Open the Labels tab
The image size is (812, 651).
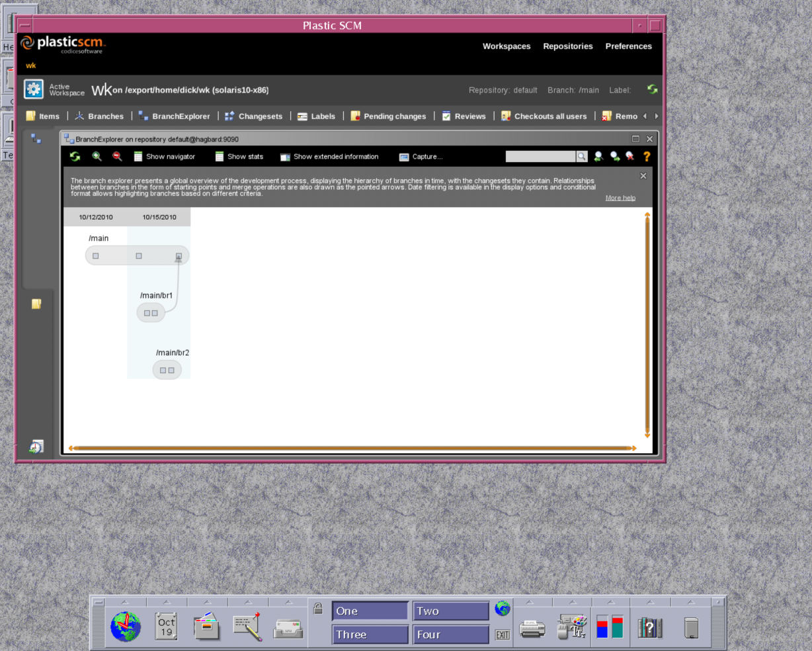(x=316, y=116)
